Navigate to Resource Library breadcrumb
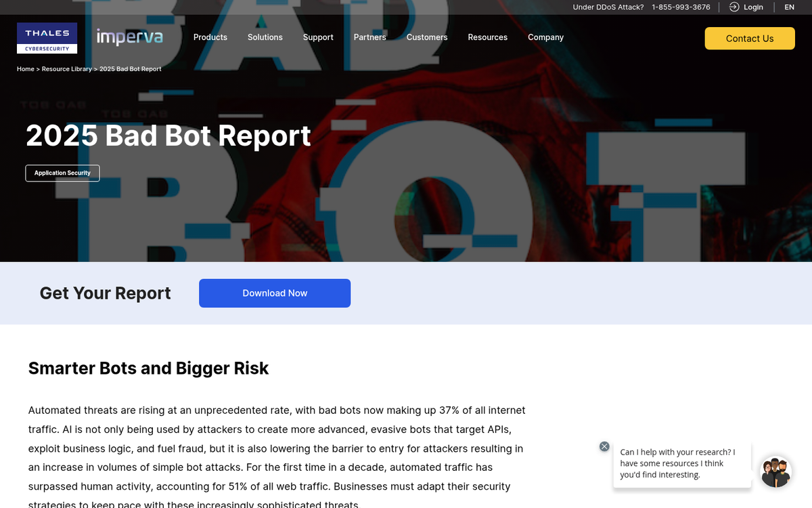Screen dimensions: 812x508 pyautogui.click(x=66, y=69)
